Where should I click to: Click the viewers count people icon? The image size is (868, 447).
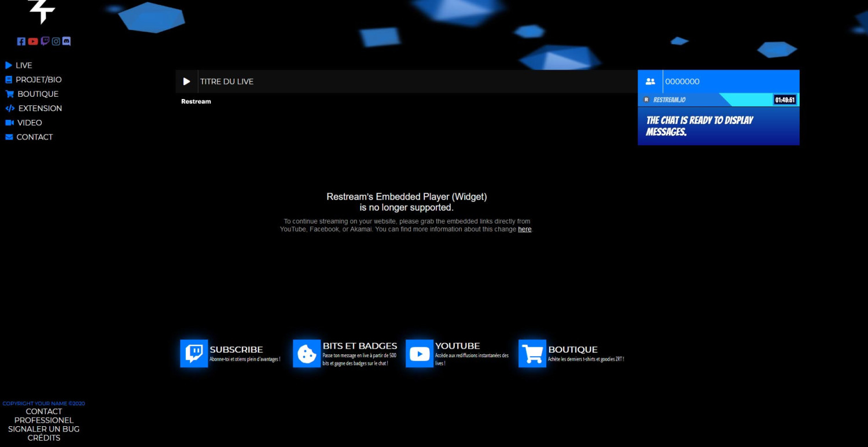click(650, 82)
